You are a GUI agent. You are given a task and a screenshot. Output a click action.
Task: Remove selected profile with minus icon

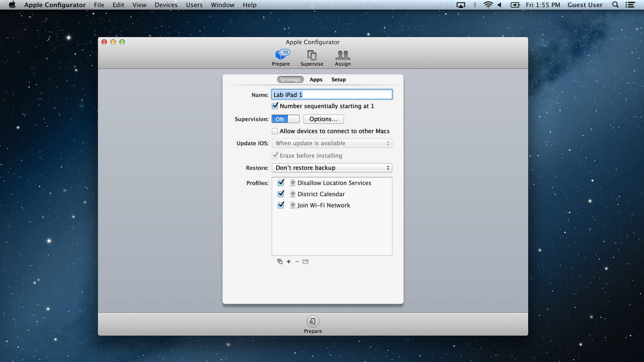pyautogui.click(x=297, y=261)
